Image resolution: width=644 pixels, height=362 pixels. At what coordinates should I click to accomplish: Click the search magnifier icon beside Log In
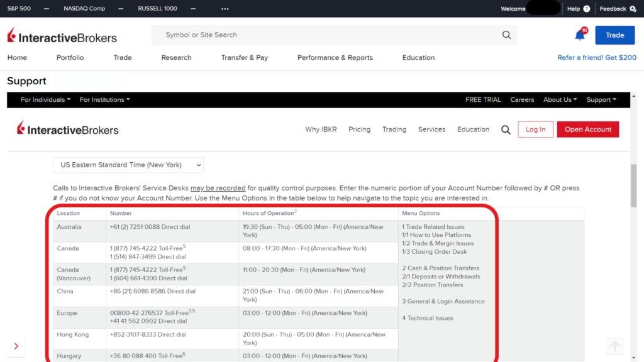pos(505,129)
